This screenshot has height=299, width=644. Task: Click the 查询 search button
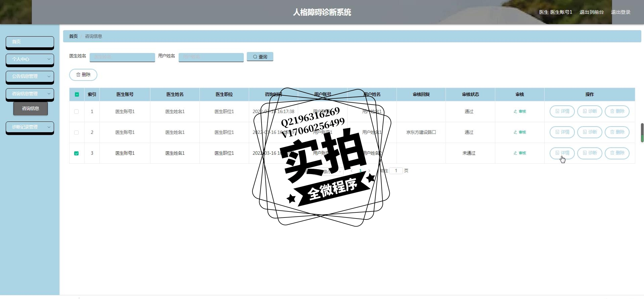[260, 57]
